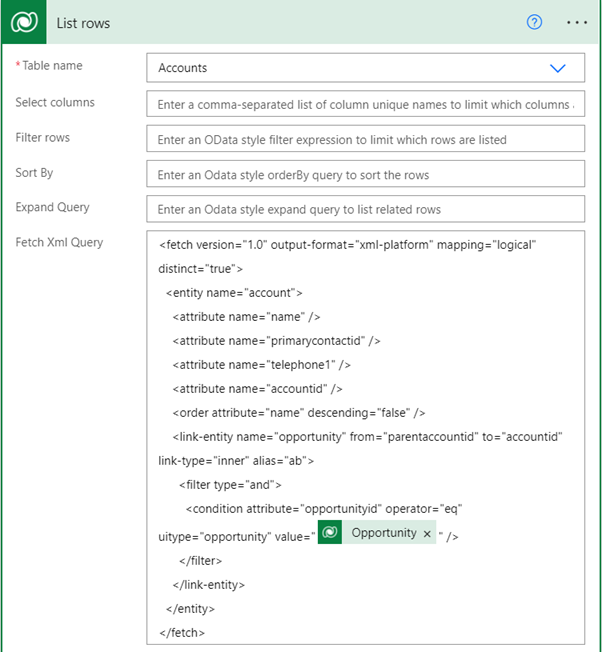The height and width of the screenshot is (652, 602).
Task: Click the 'Sort By' label
Action: [34, 173]
